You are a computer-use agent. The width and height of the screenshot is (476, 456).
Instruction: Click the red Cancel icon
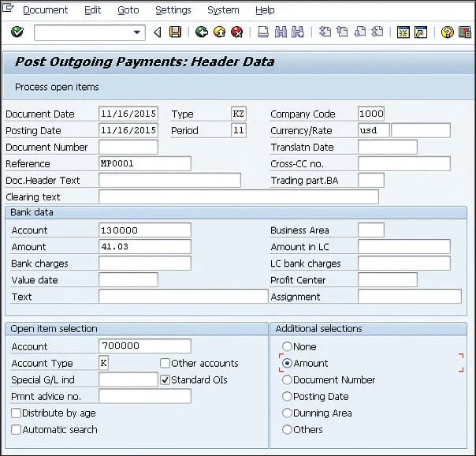tap(236, 32)
